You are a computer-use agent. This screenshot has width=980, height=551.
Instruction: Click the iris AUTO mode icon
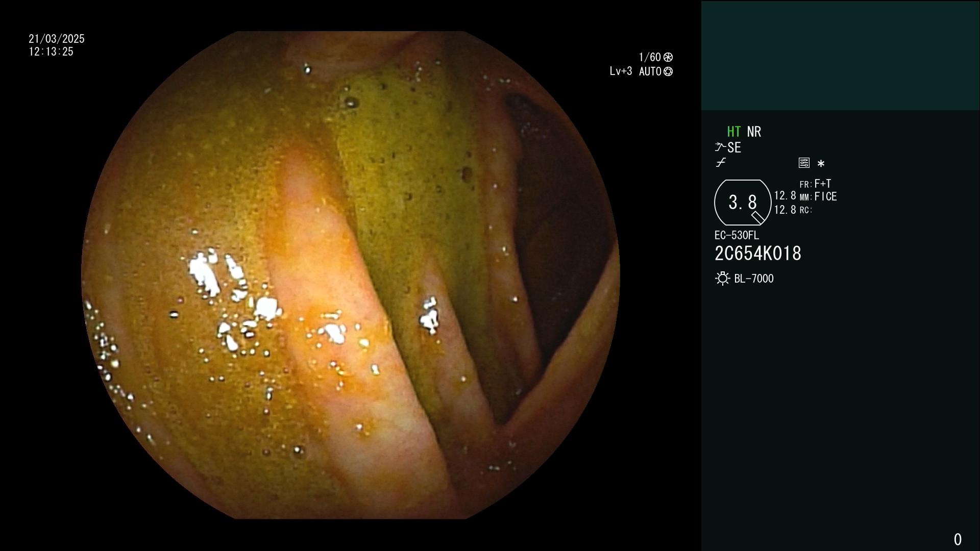tap(668, 71)
